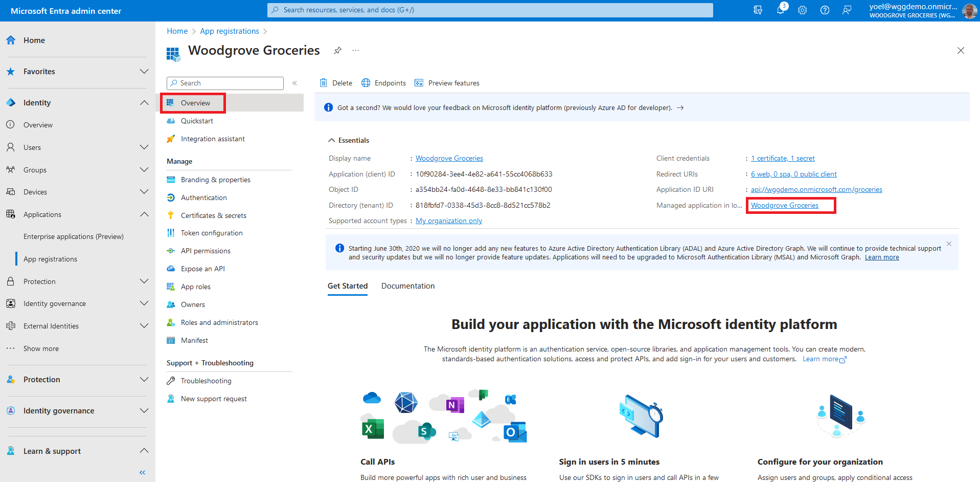Open Certificates & secrets menu item
The height and width of the screenshot is (482, 980).
213,215
